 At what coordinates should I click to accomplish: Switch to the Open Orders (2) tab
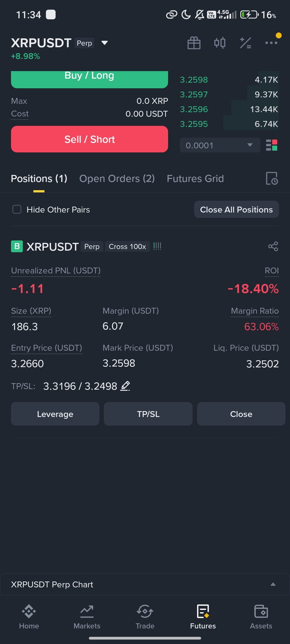point(117,178)
